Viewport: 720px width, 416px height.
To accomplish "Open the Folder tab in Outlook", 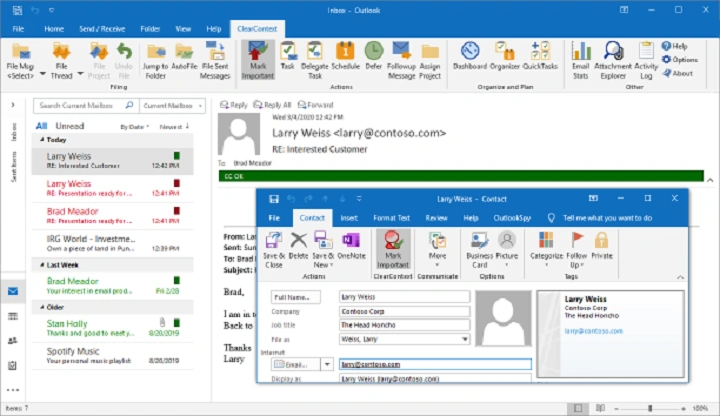I will 150,29.
